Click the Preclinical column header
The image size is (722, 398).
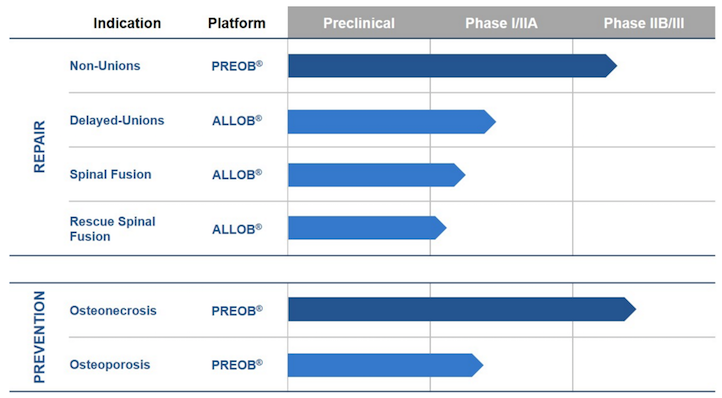click(359, 23)
